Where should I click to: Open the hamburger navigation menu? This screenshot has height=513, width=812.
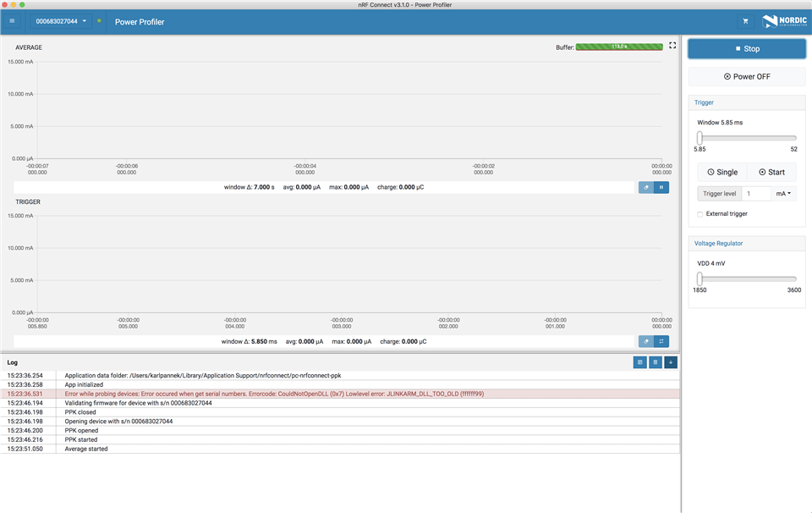click(12, 21)
